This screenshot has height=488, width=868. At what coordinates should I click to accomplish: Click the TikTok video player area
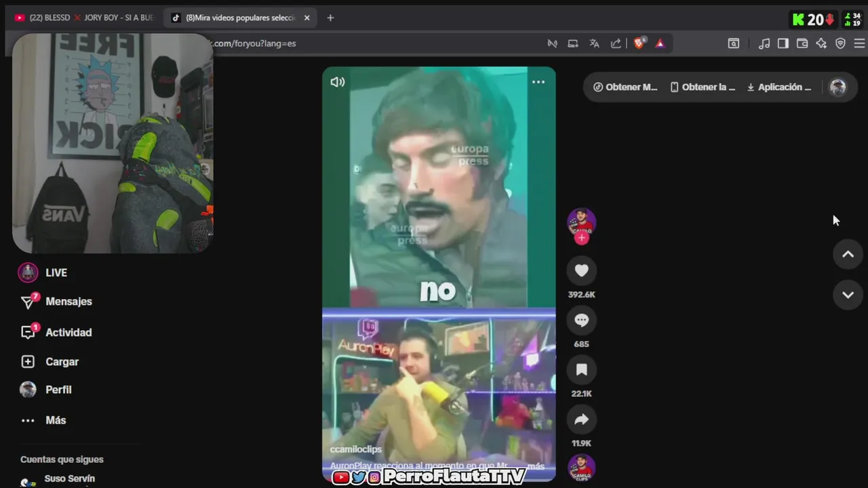point(439,274)
